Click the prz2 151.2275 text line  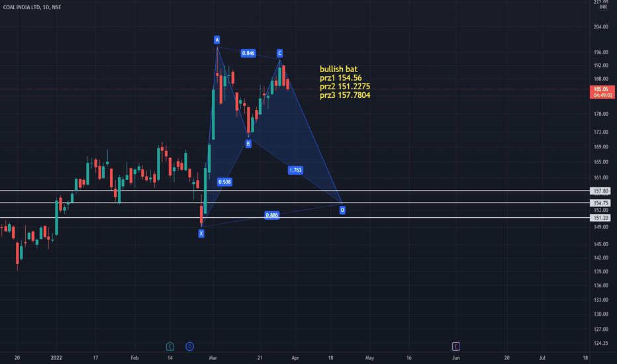[345, 87]
